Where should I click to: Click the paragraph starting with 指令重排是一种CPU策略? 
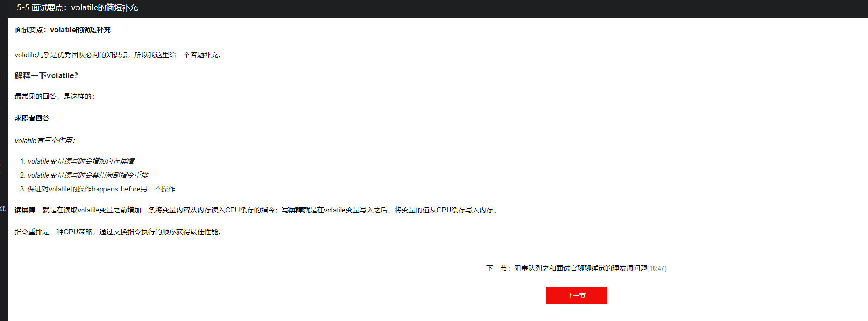tap(119, 232)
